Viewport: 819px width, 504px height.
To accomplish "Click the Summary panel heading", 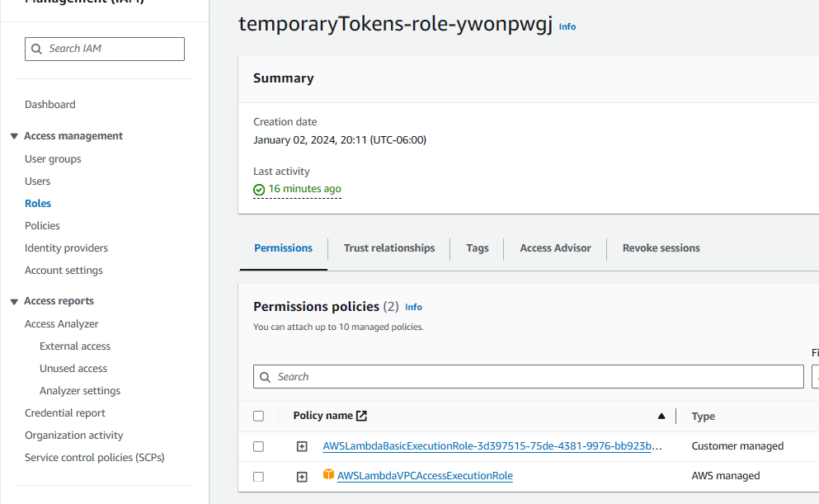I will tap(284, 78).
